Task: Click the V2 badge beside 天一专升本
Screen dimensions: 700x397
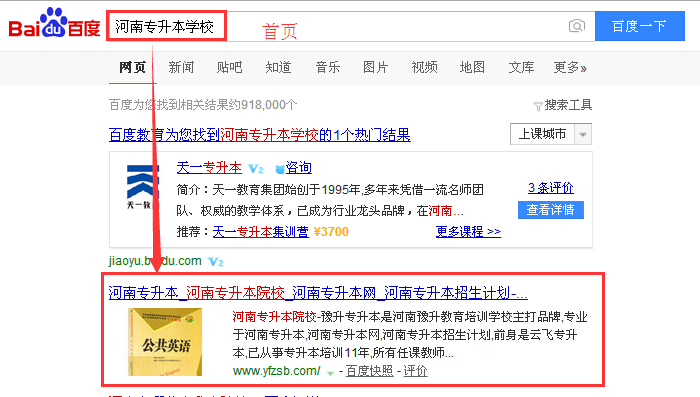Action: pyautogui.click(x=256, y=169)
